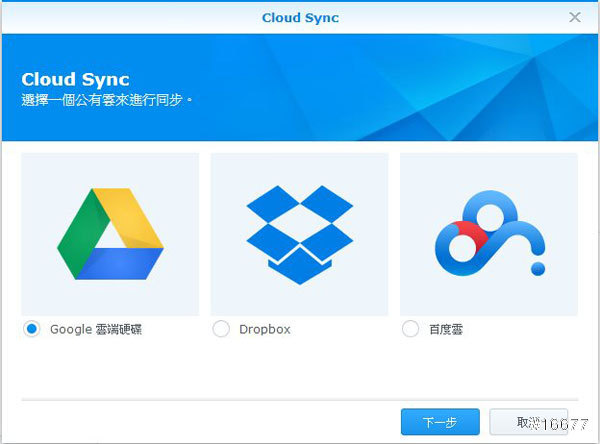The image size is (600, 444).
Task: Click the Dropbox text label
Action: [x=265, y=329]
